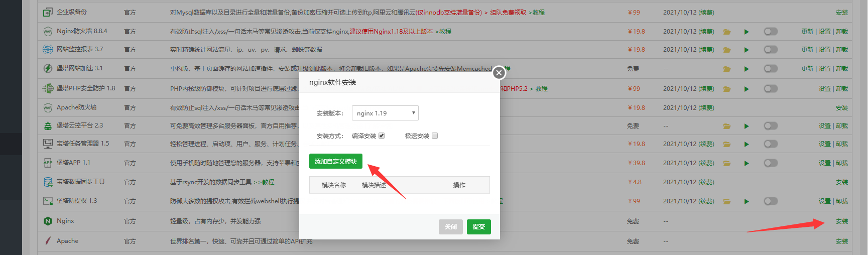Click 安装 link in 宝塔数据同步工具 row
Screen dimensions: 868x255
click(842, 182)
